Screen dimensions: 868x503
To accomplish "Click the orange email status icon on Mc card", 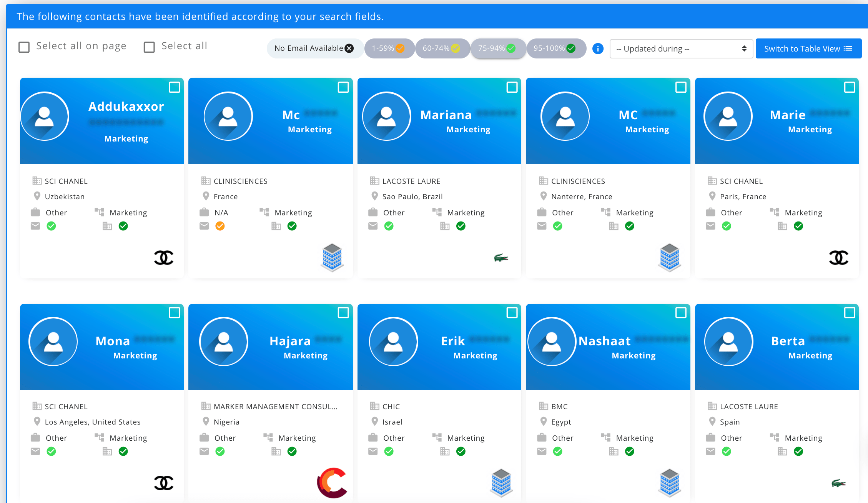I will (x=220, y=226).
